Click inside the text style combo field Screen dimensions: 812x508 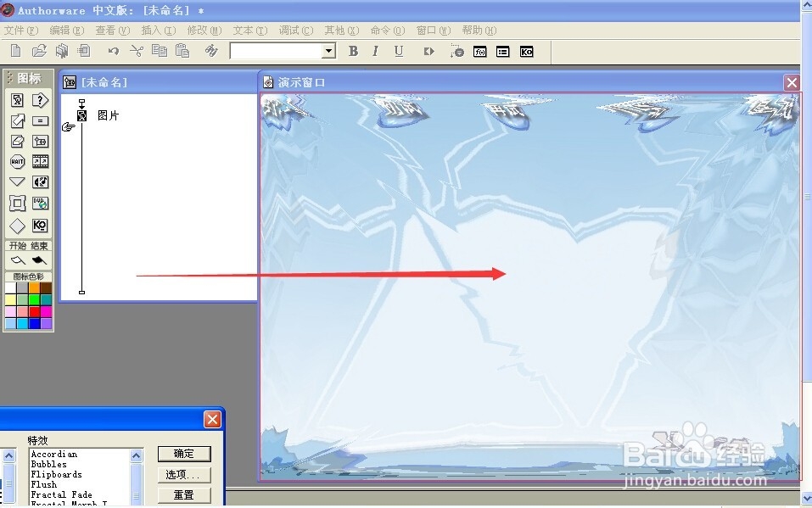tap(277, 51)
